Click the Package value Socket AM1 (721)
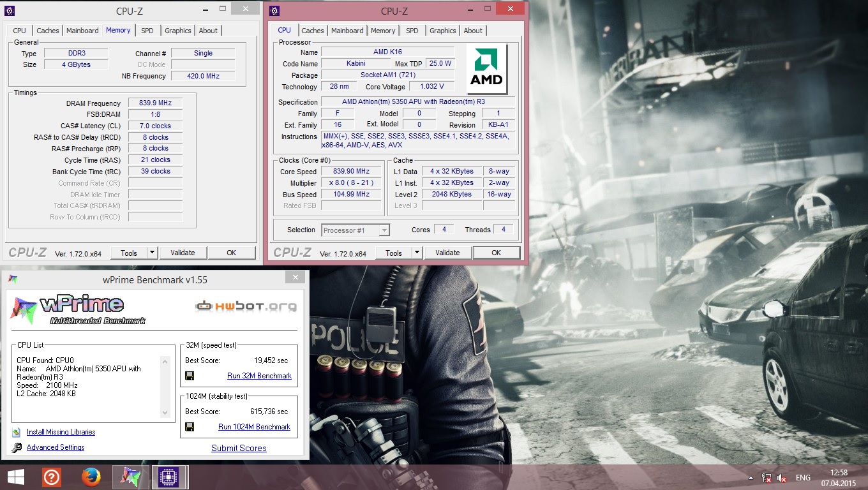The height and width of the screenshot is (490, 868). (387, 75)
